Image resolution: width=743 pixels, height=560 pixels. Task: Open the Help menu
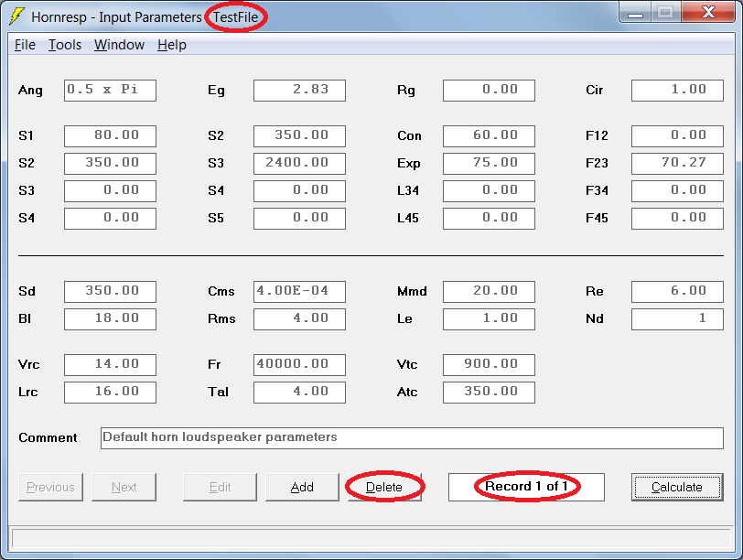[171, 45]
